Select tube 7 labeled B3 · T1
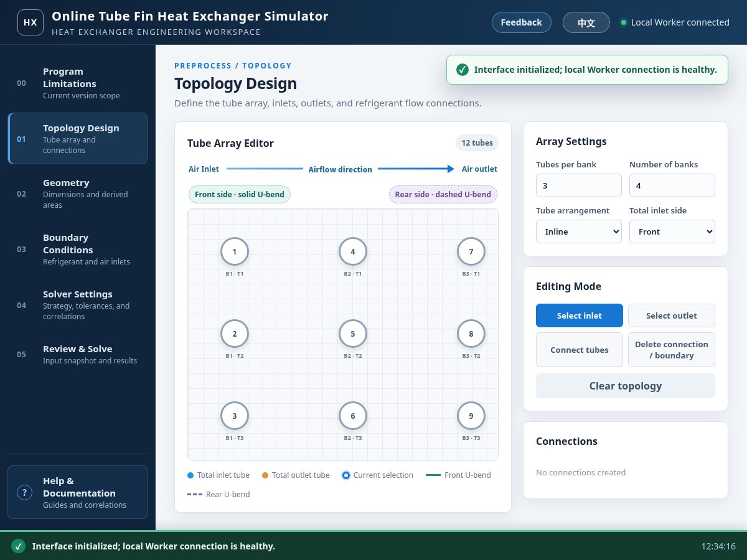747x560 pixels. click(x=471, y=251)
